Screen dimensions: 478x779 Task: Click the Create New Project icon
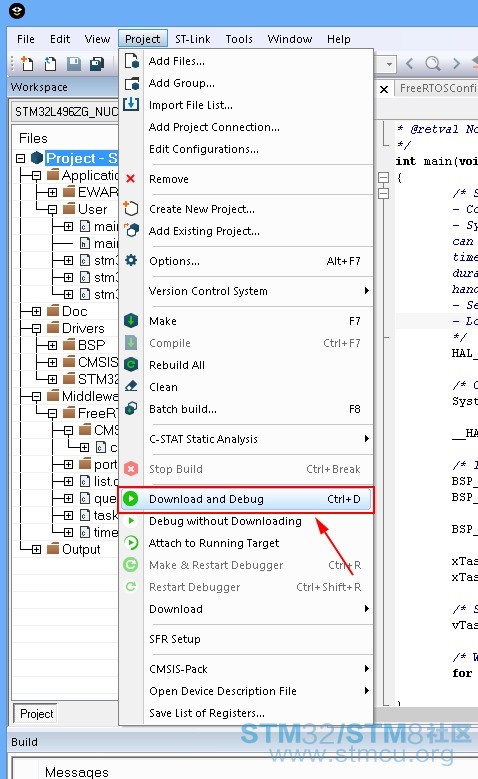(131, 209)
